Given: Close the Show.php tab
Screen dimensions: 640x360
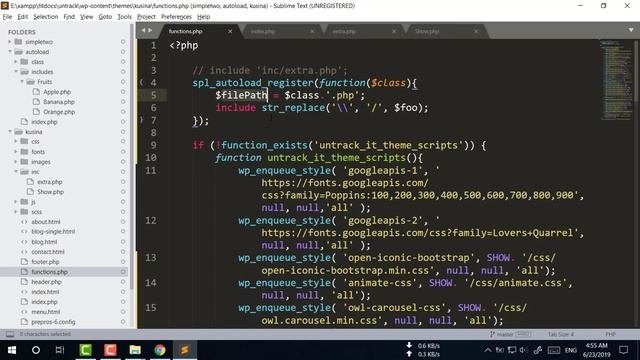Looking at the screenshot, I should [x=476, y=31].
